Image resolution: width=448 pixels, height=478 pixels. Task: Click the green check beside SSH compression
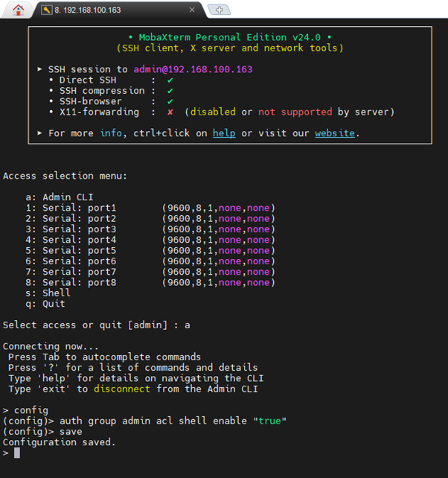click(x=170, y=91)
